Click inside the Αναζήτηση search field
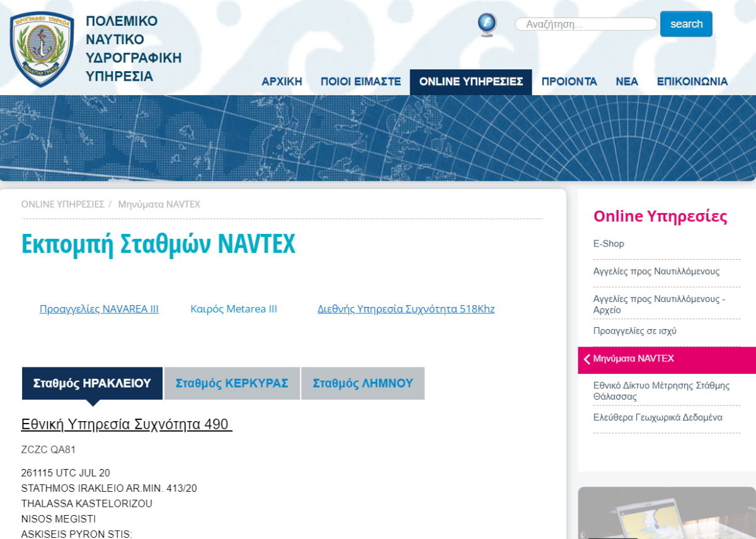756x539 pixels. coord(586,25)
